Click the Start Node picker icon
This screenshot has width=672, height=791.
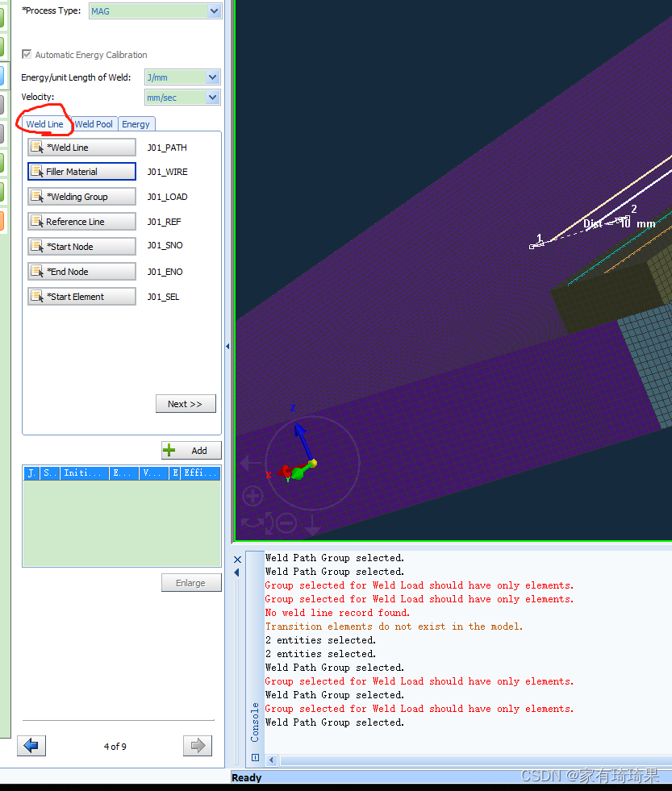[35, 246]
